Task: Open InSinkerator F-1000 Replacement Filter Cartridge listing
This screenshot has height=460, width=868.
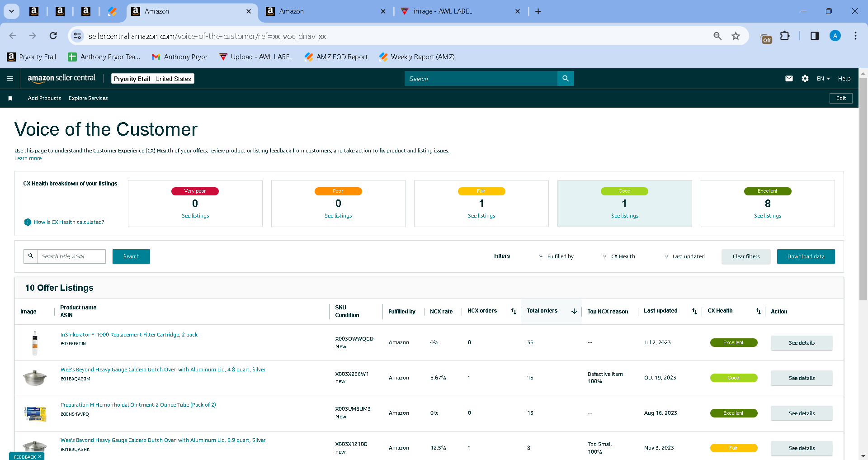Action: 129,335
